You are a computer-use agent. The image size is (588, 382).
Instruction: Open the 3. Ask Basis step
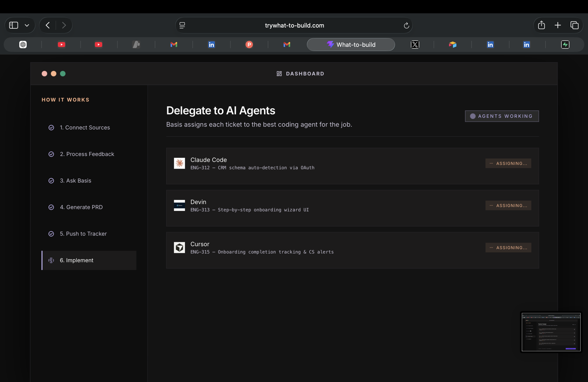[x=75, y=181]
